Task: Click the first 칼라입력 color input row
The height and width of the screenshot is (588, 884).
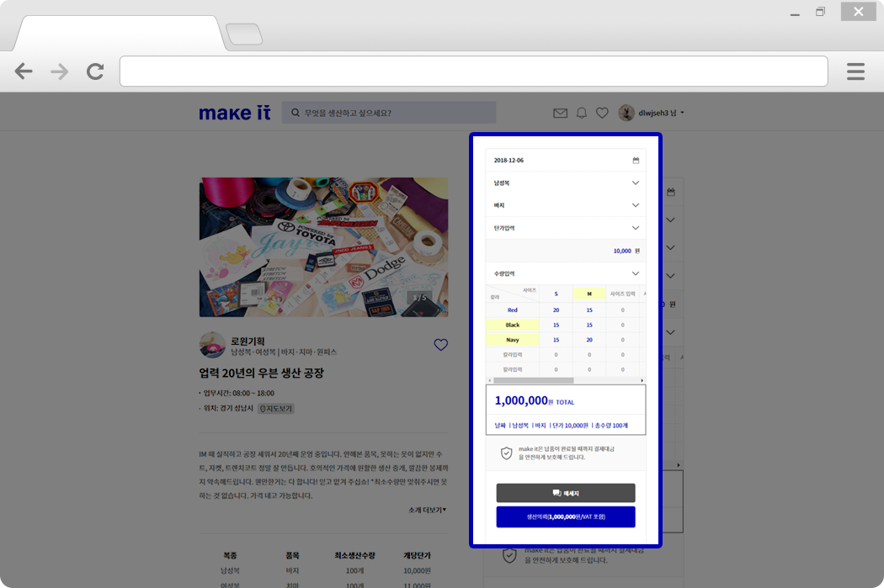Action: point(513,355)
